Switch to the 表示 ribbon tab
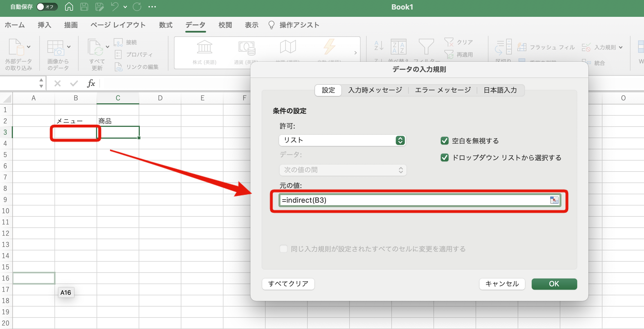 click(252, 25)
